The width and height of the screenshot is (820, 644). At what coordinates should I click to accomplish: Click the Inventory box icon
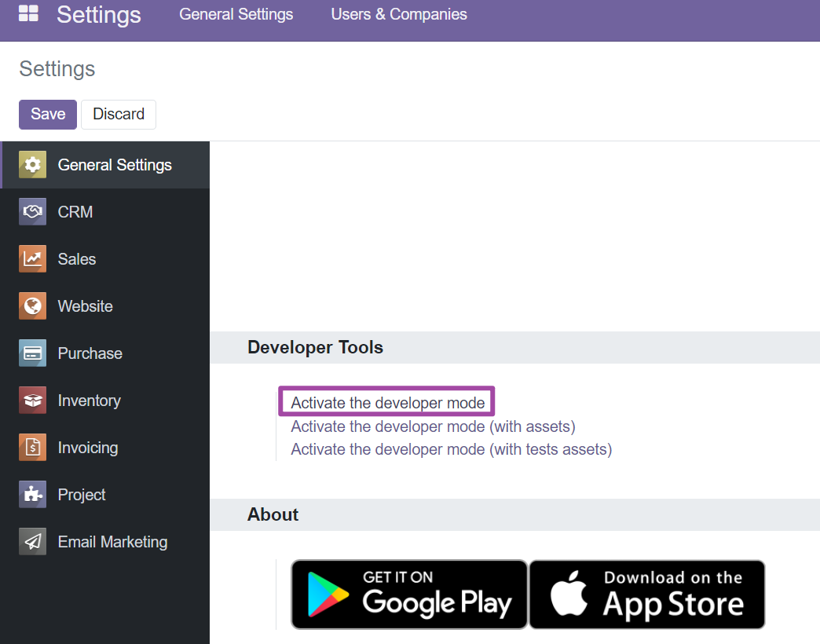tap(32, 401)
